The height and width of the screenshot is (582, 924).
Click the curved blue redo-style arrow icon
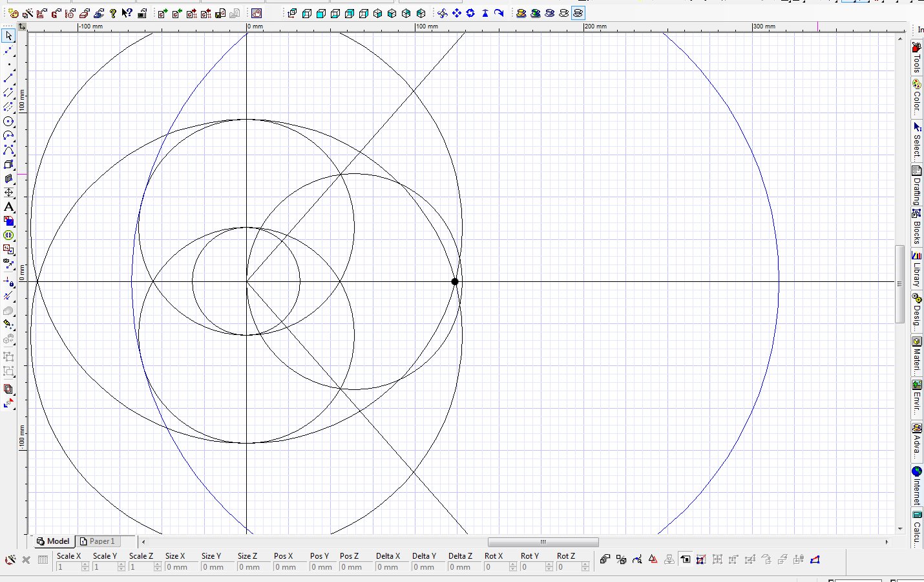(x=499, y=13)
